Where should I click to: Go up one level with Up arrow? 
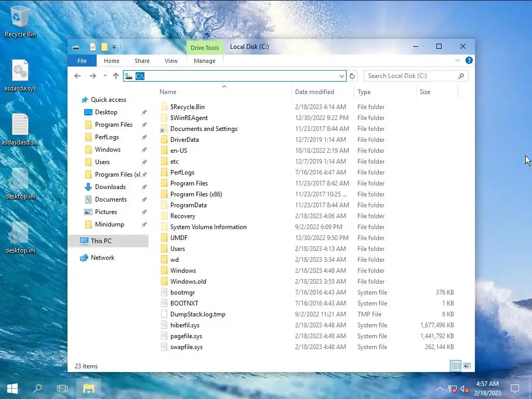(x=116, y=76)
